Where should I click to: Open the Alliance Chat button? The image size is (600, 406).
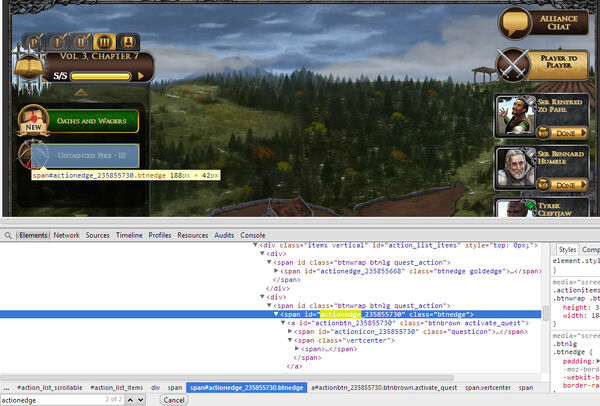[x=559, y=23]
